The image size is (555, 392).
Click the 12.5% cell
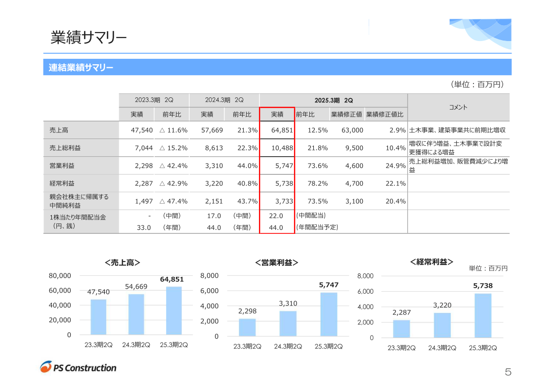point(317,130)
